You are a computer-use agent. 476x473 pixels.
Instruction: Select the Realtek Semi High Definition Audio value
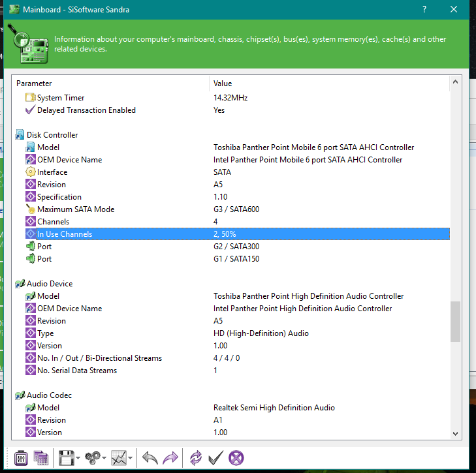click(274, 408)
